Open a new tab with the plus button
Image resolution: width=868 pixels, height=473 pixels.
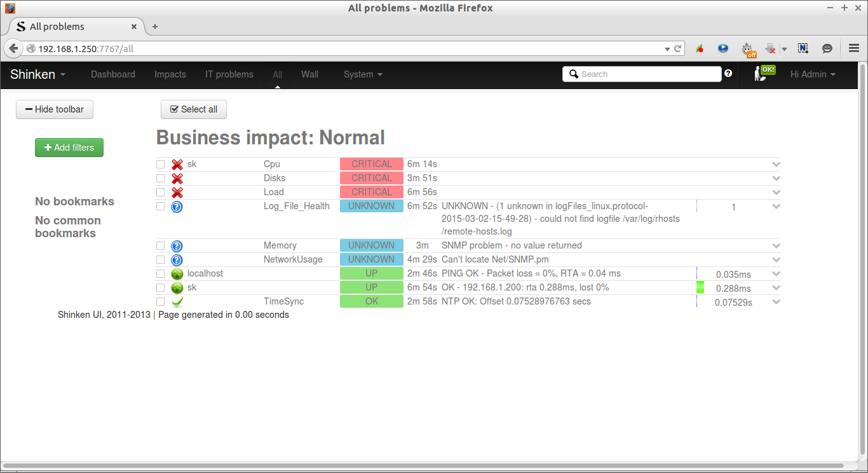click(x=155, y=27)
